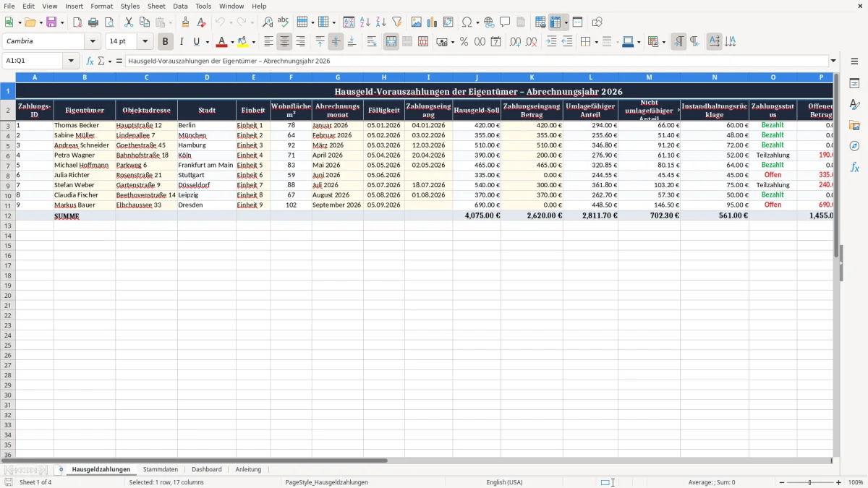Insert a pivot table
868x488 pixels.
448,22
